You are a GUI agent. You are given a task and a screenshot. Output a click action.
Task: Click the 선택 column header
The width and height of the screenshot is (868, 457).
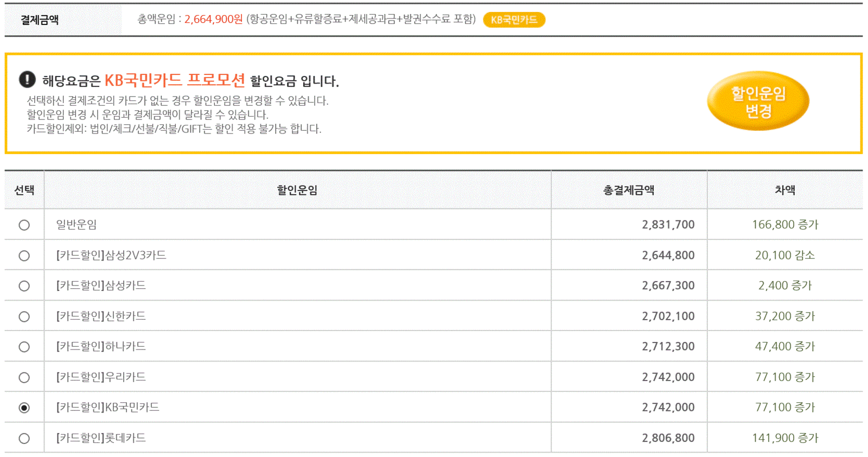pyautogui.click(x=24, y=190)
